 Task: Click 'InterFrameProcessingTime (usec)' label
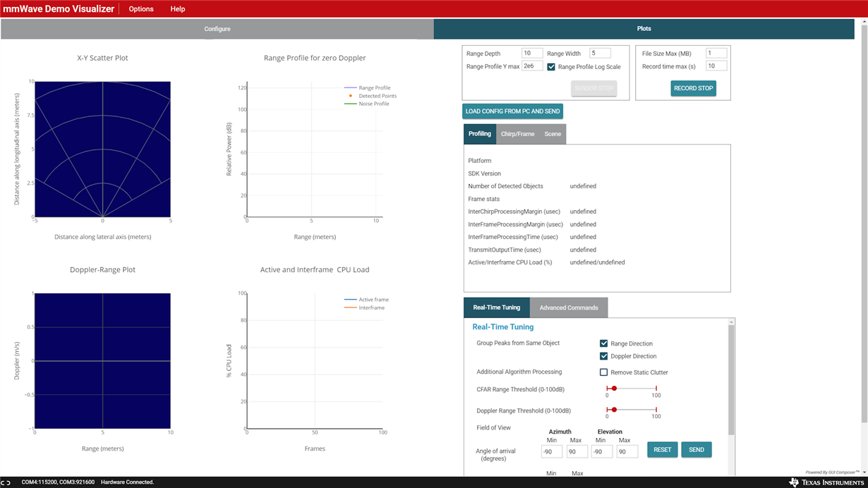pos(512,237)
